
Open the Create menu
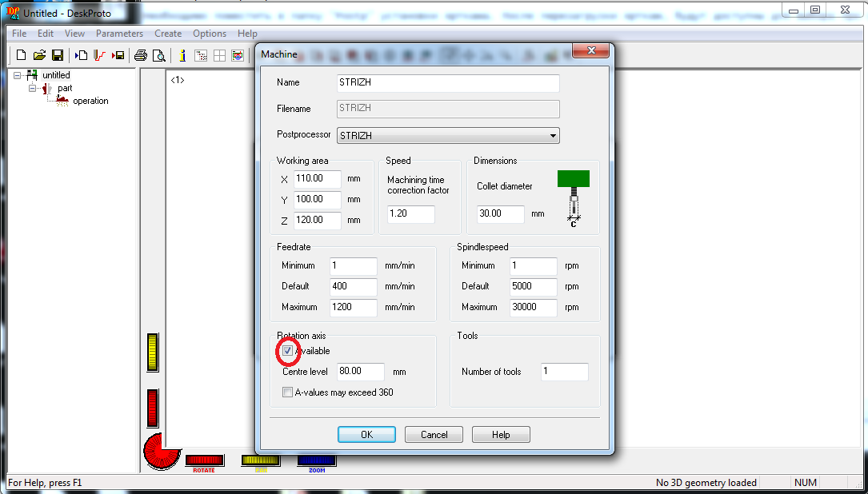click(x=168, y=34)
